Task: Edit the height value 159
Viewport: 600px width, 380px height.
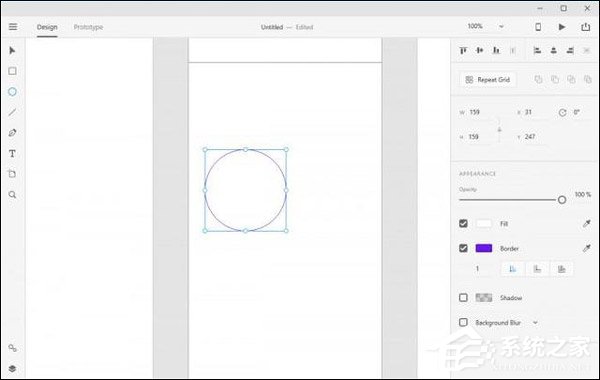Action: click(474, 137)
